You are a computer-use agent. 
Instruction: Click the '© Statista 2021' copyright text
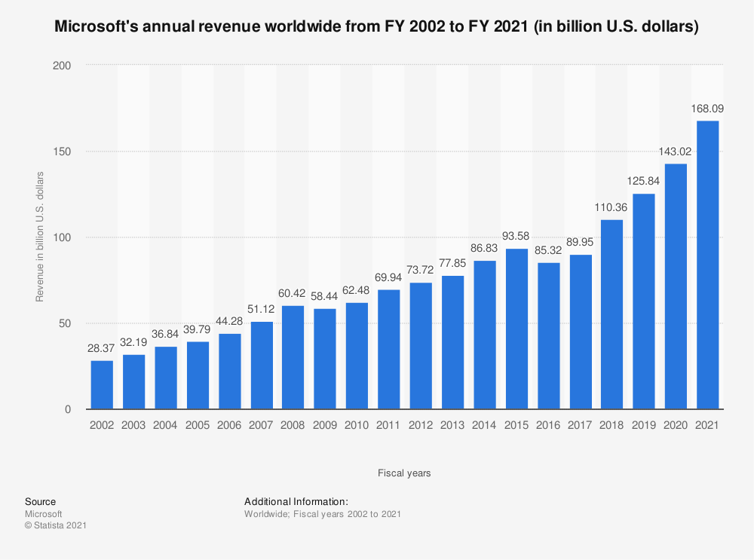click(56, 526)
